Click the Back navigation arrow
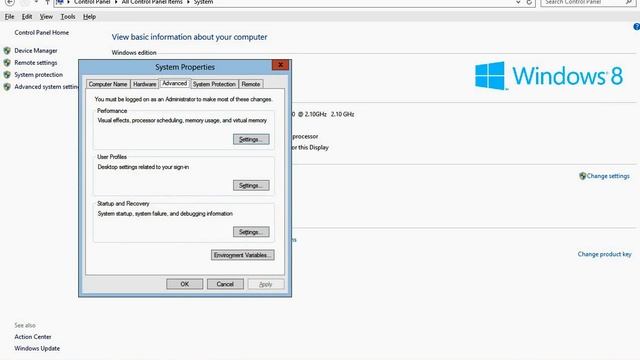 [x=10, y=2]
